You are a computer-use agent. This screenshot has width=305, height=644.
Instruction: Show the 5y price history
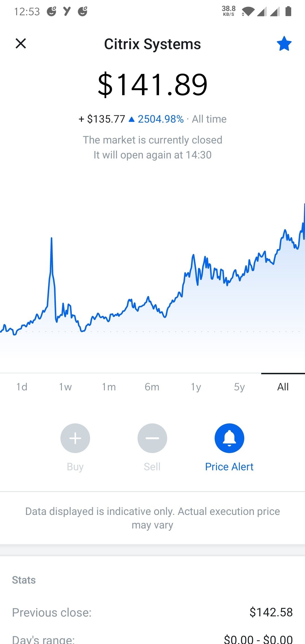click(x=239, y=387)
